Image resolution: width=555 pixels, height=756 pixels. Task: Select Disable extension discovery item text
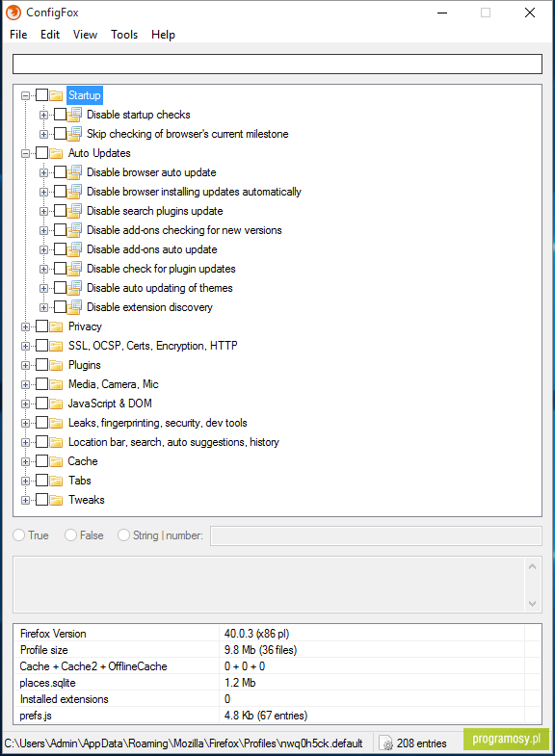[149, 307]
